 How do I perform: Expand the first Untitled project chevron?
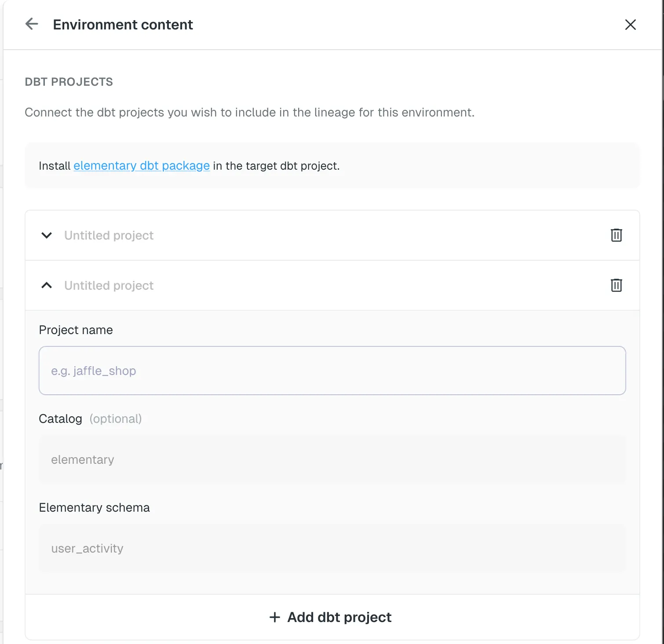point(47,235)
